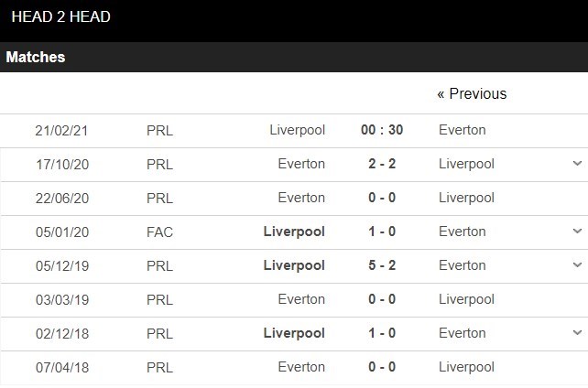Open the Matches tab header
588x388 pixels.
[x=36, y=57]
